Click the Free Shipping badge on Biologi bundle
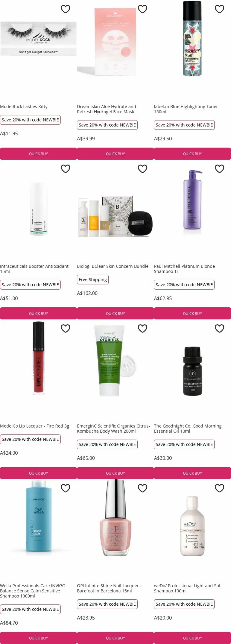This screenshot has width=231, height=644. pyautogui.click(x=93, y=279)
